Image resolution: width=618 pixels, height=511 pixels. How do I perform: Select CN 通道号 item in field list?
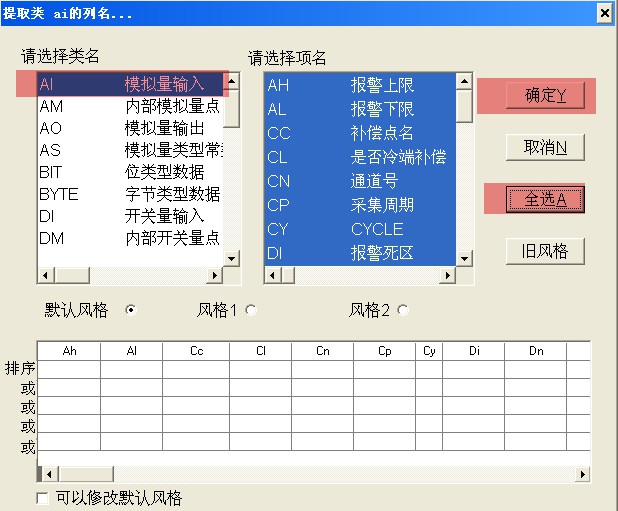(360, 181)
